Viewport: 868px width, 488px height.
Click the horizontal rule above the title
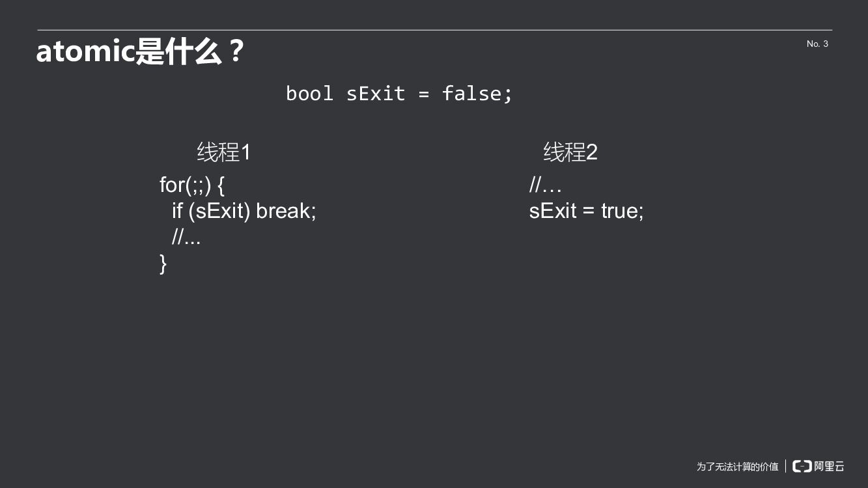(434, 30)
